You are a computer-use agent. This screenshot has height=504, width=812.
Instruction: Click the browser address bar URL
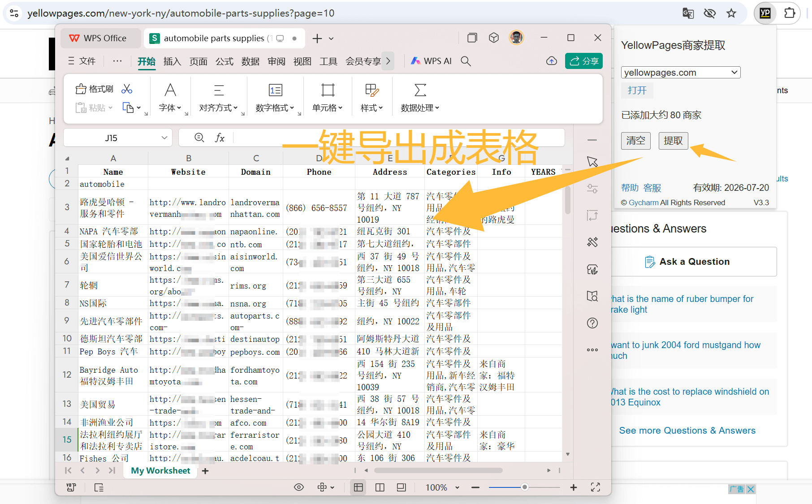point(181,13)
